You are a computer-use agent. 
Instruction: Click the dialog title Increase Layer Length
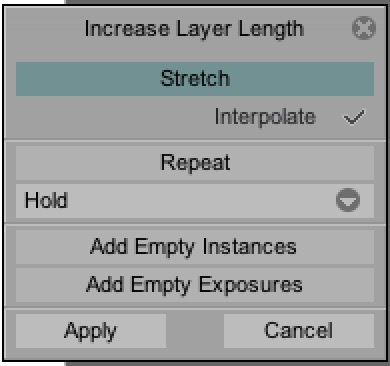point(194,29)
